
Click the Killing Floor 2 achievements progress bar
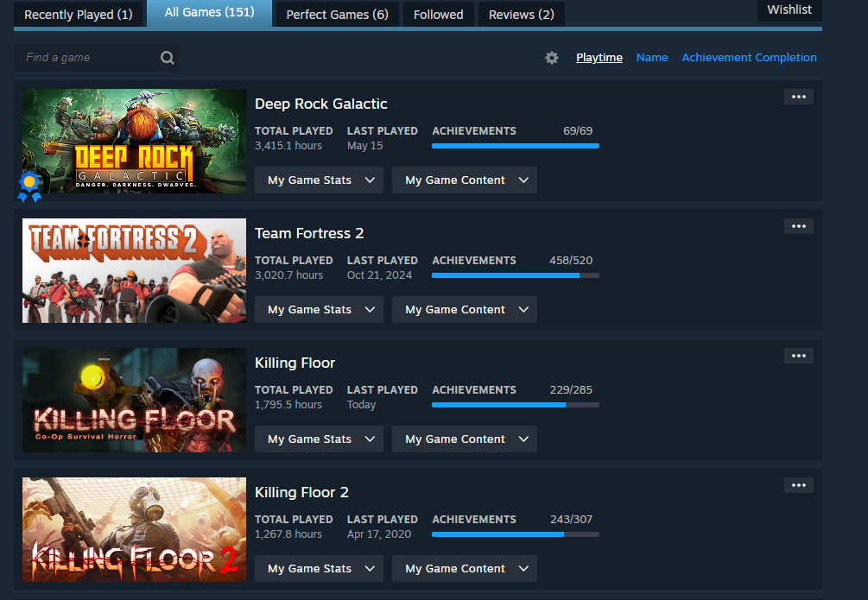coord(516,534)
